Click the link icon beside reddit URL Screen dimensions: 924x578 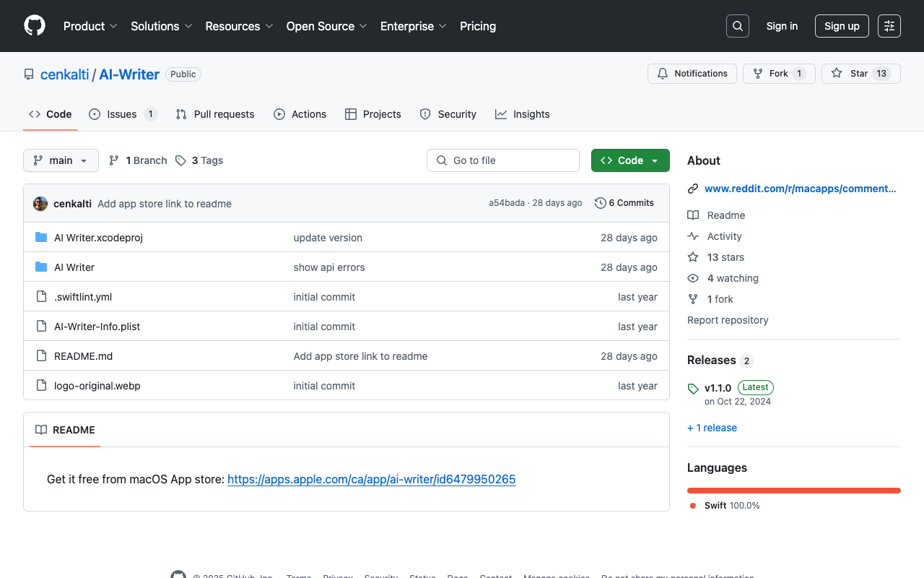[x=693, y=189]
